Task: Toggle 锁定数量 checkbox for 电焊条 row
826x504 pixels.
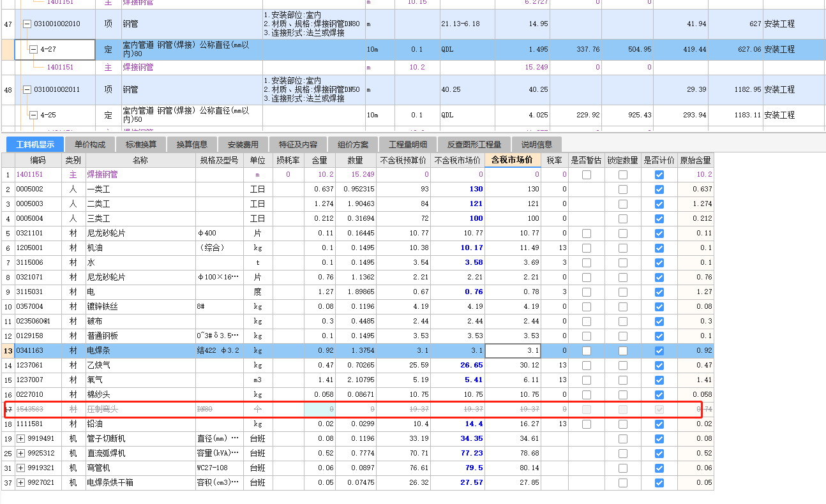Action: [622, 350]
